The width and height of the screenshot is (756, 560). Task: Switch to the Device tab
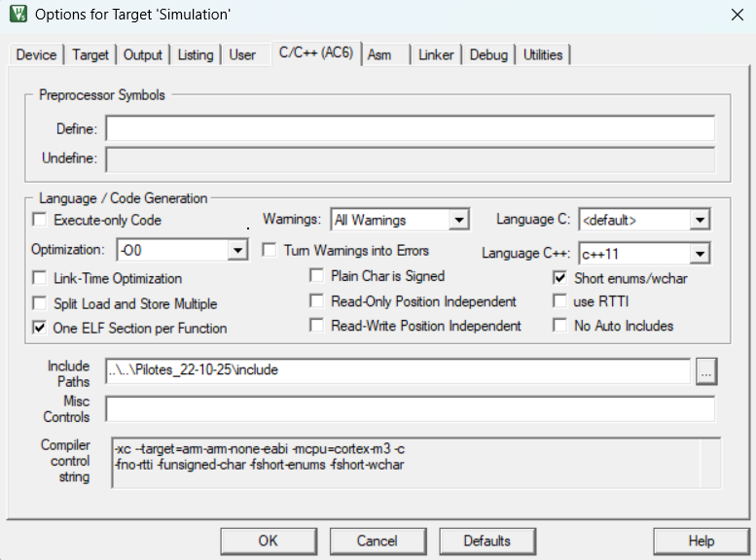tap(36, 55)
